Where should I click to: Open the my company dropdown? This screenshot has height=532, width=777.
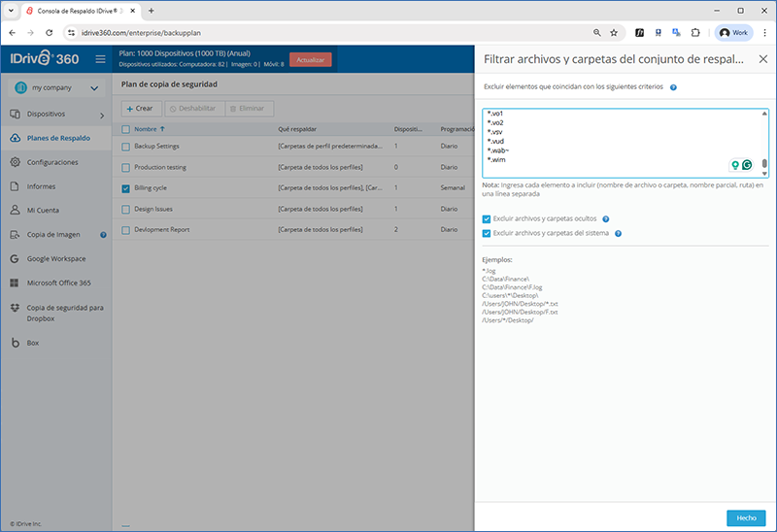56,88
